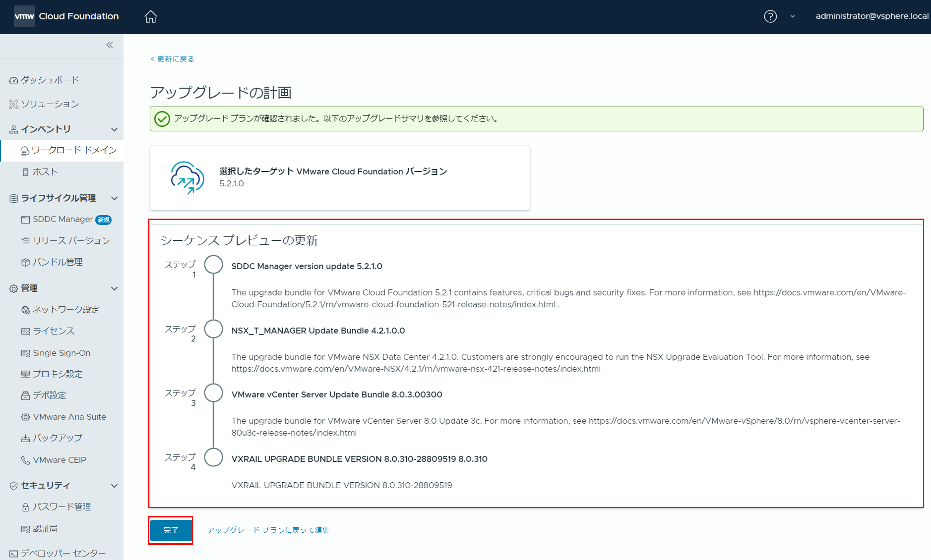931x560 pixels.
Task: Open プロキシ設定 in sidebar
Action: pyautogui.click(x=57, y=374)
